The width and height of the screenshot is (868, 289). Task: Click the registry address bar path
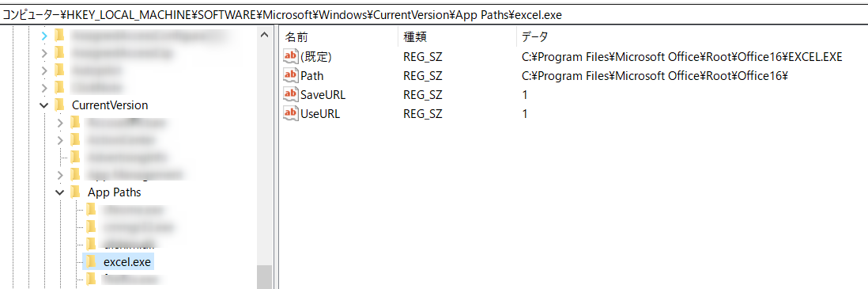pos(282,15)
